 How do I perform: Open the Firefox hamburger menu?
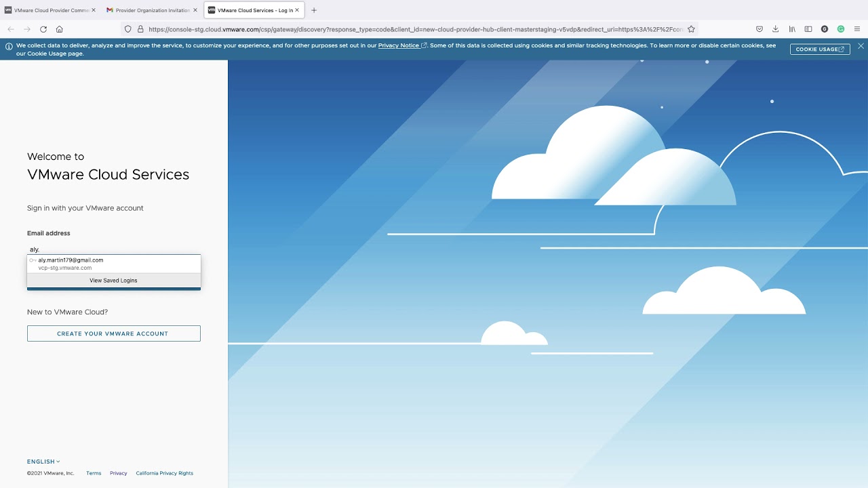coord(858,29)
